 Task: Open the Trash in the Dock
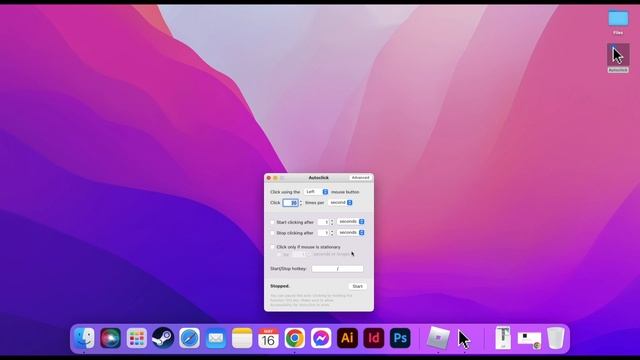click(556, 338)
